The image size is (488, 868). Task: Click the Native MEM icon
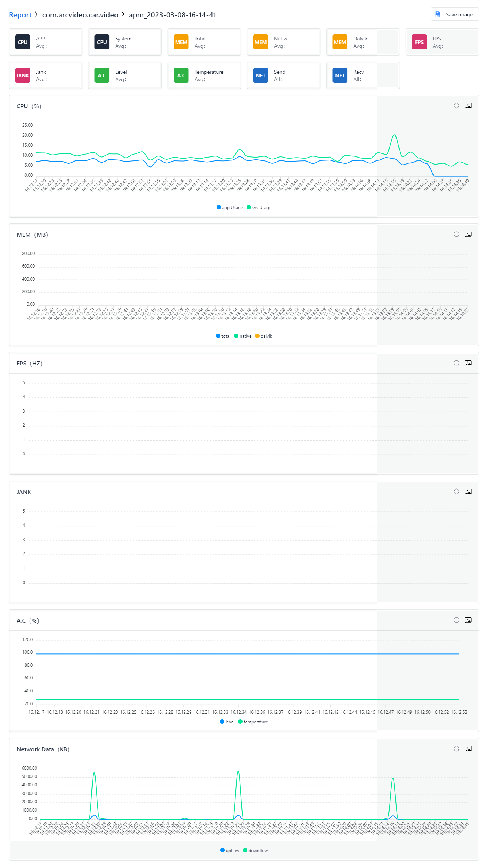261,42
